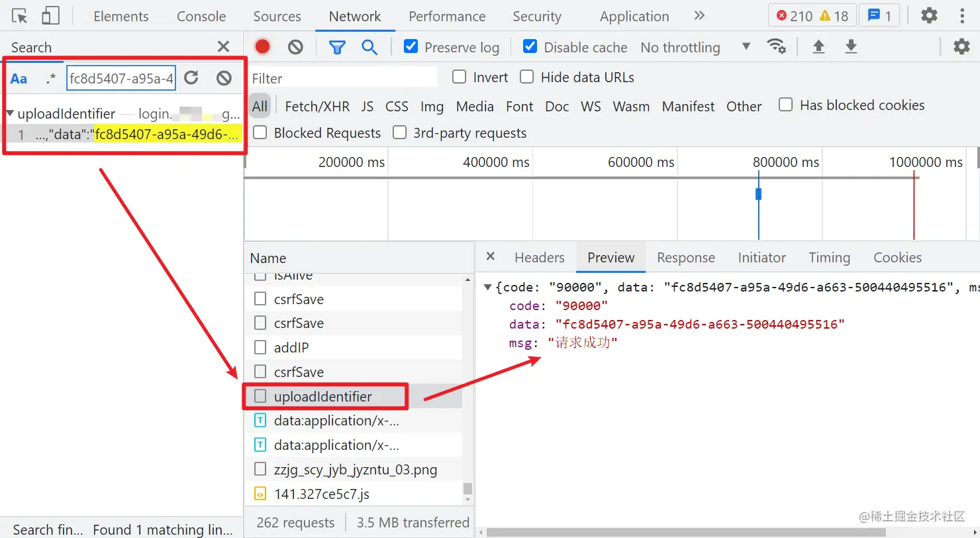Click the Name column header
This screenshot has width=980, height=538.
tap(359, 258)
